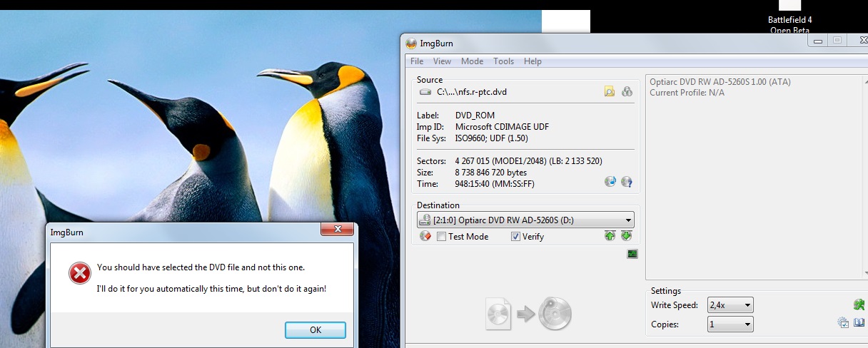Click the label value DVD_ROM
This screenshot has height=348, width=868.
tap(475, 116)
